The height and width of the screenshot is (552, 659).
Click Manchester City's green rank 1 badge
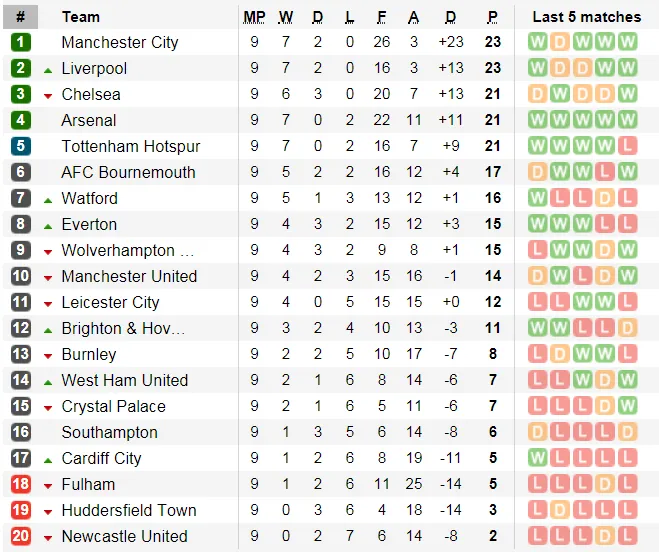pyautogui.click(x=21, y=42)
